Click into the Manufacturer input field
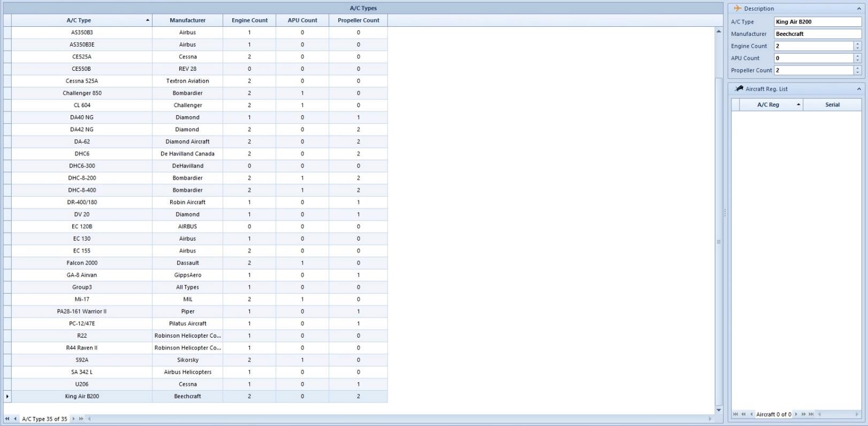 click(x=818, y=34)
